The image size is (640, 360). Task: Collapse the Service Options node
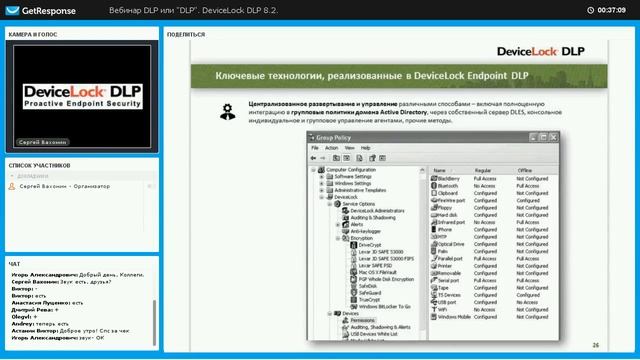coord(330,204)
